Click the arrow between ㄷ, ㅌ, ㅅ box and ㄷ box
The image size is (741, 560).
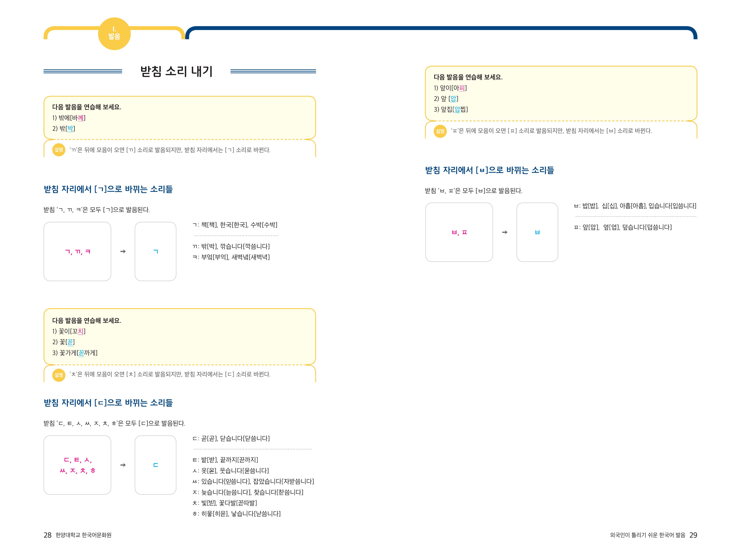coord(123,465)
